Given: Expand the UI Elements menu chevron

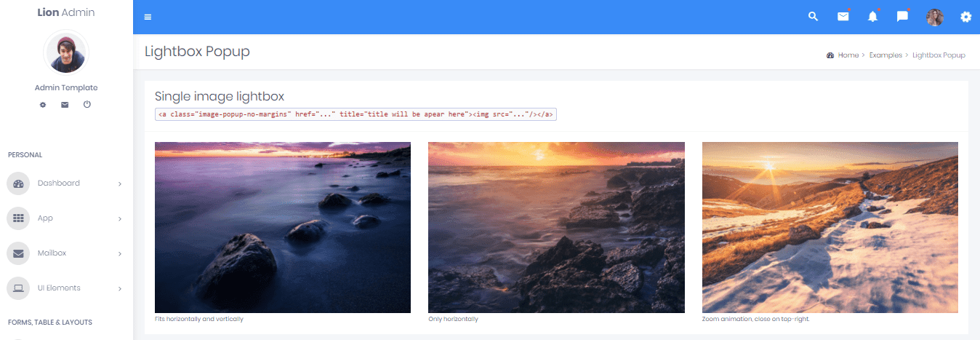Looking at the screenshot, I should point(119,289).
